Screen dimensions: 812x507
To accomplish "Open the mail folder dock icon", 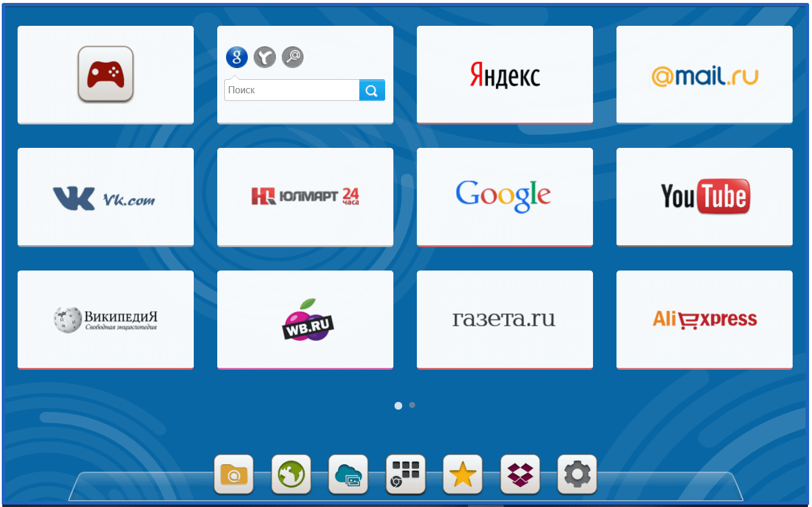I will coord(234,474).
